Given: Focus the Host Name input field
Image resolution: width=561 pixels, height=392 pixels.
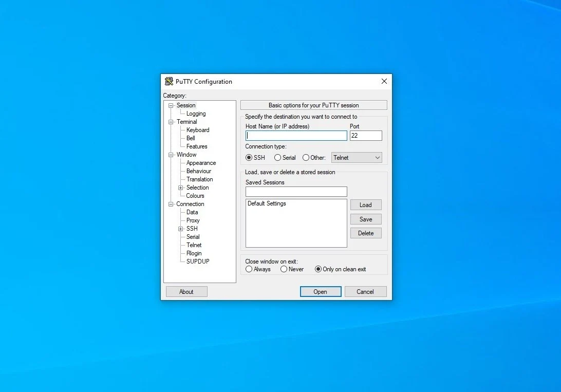Looking at the screenshot, I should [296, 136].
